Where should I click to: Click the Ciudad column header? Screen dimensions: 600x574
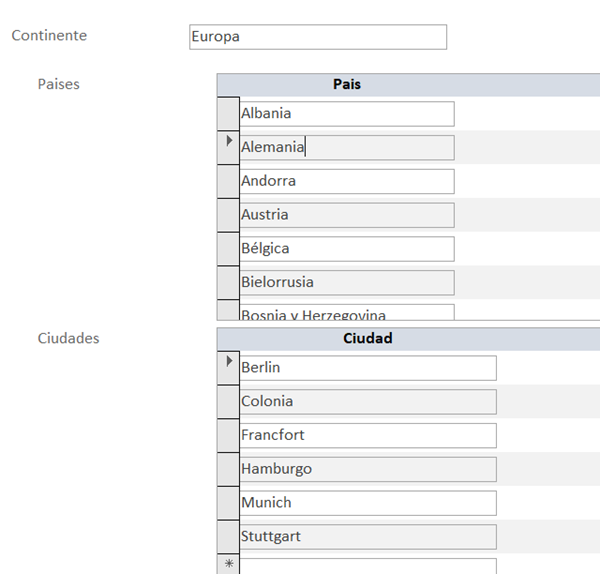367,339
